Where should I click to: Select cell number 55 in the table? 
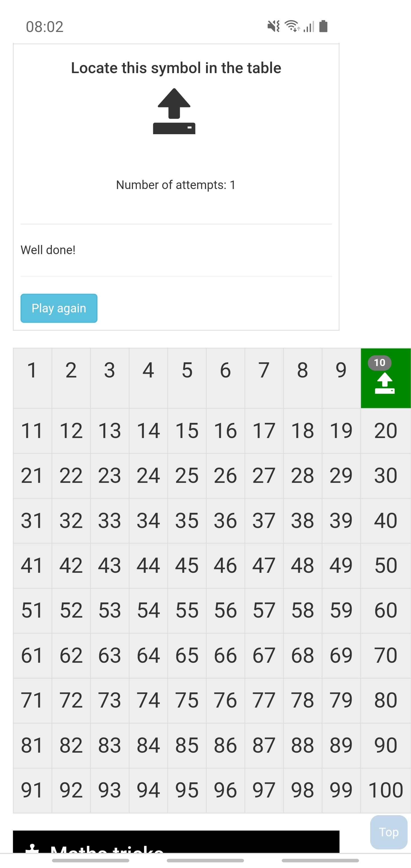coord(187,610)
